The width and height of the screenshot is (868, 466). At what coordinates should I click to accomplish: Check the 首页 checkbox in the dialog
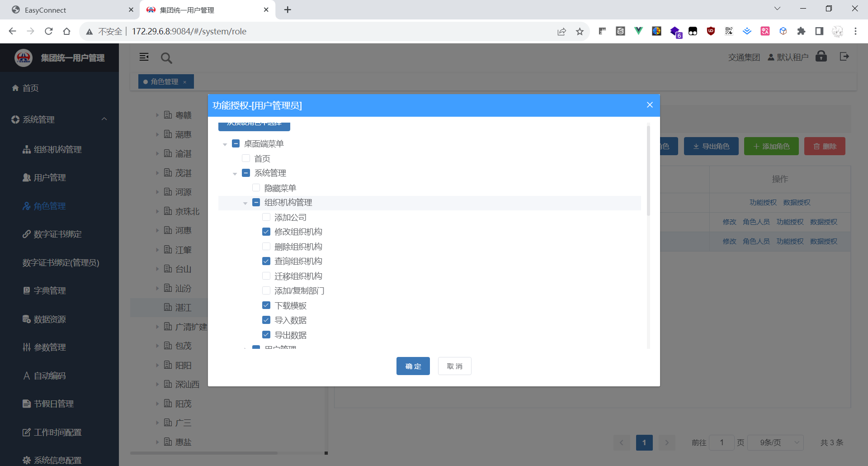(x=246, y=158)
